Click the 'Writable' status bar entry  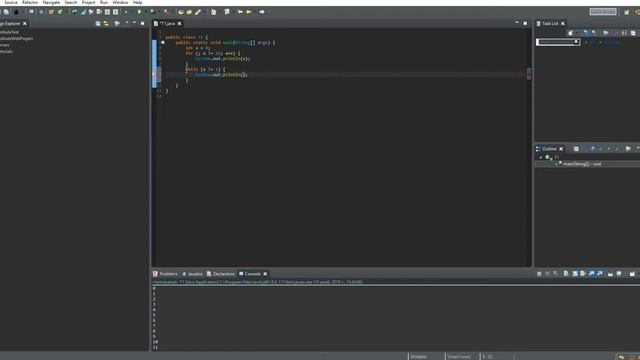click(418, 357)
